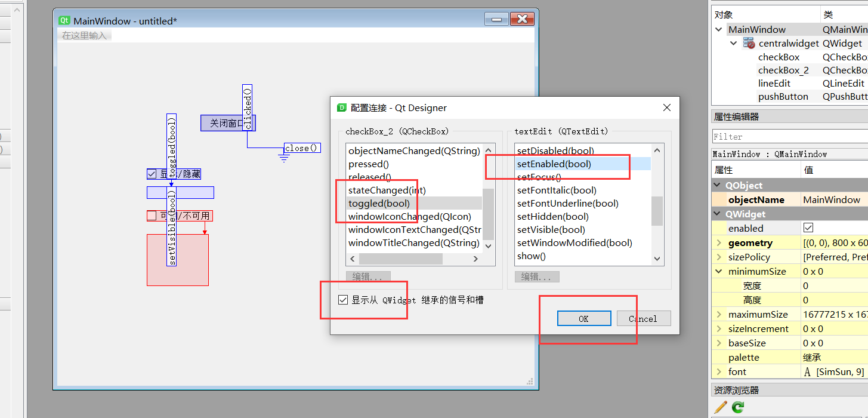Select the centralwidget layout icon in object tree

pyautogui.click(x=749, y=43)
